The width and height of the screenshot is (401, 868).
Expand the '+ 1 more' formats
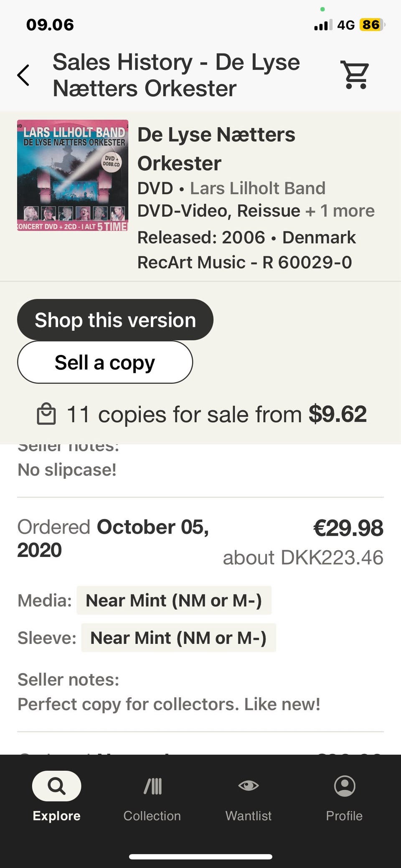(x=340, y=211)
